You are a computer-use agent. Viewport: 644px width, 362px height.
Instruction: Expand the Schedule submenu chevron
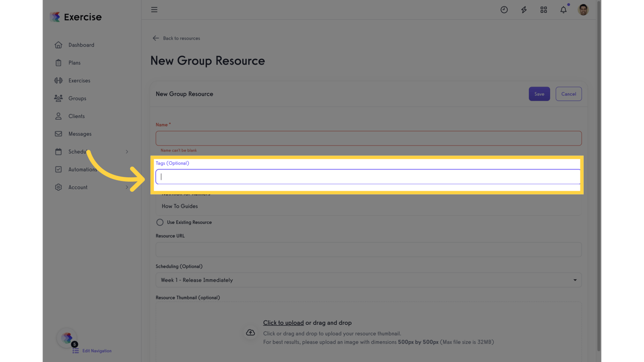[x=127, y=152]
